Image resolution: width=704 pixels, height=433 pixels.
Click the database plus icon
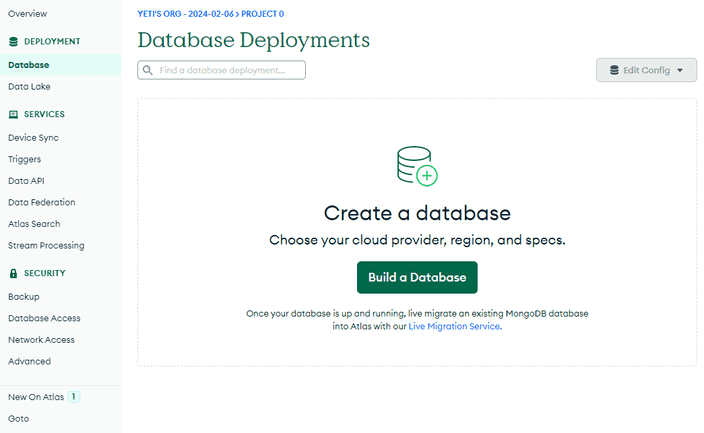(x=417, y=166)
